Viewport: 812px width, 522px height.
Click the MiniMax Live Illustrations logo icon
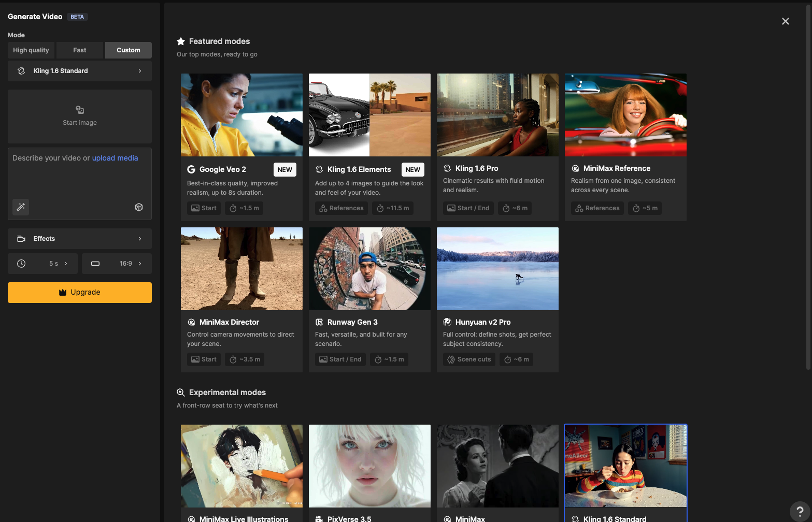(x=191, y=519)
